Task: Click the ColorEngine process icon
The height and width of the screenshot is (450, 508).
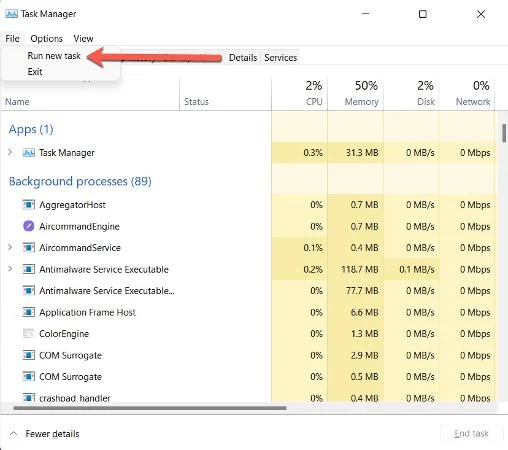Action: click(29, 333)
